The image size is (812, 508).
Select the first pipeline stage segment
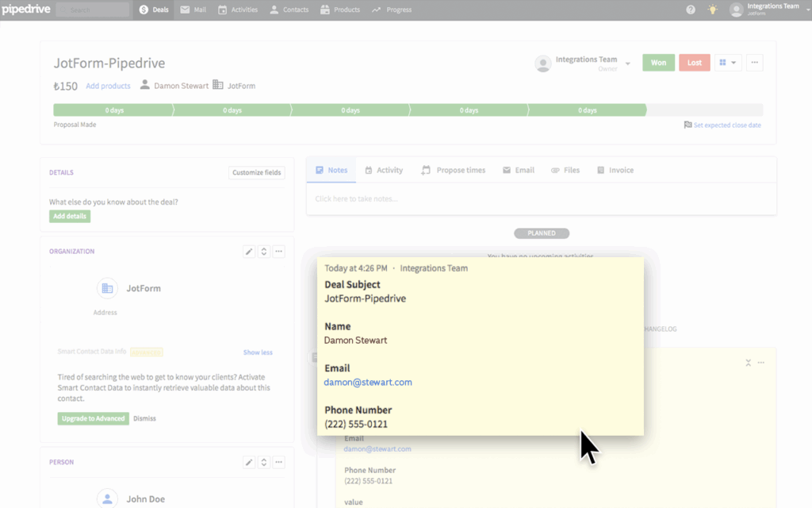tap(113, 110)
